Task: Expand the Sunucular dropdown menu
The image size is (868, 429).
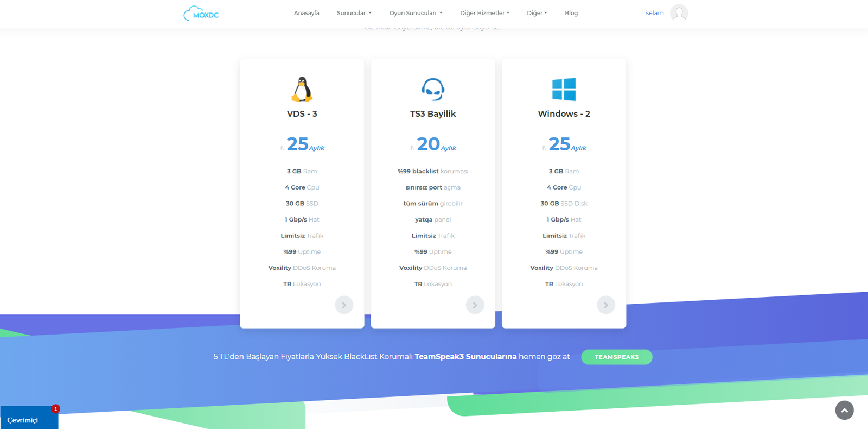Action: [354, 13]
